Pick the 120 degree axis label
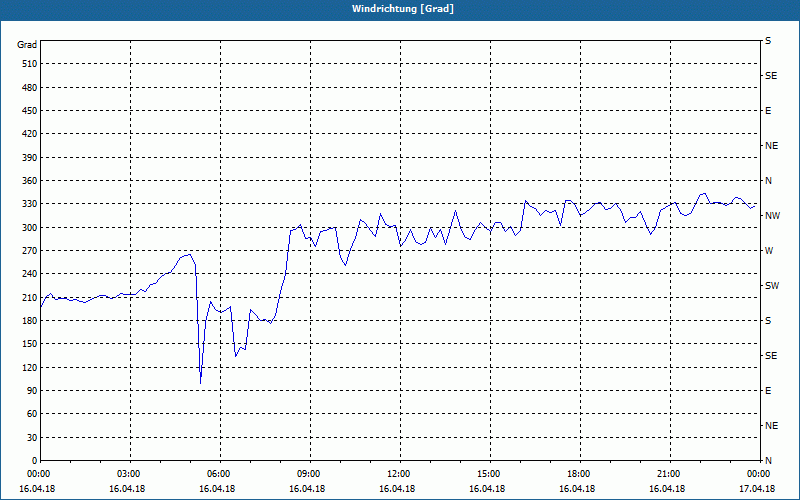 (30, 367)
